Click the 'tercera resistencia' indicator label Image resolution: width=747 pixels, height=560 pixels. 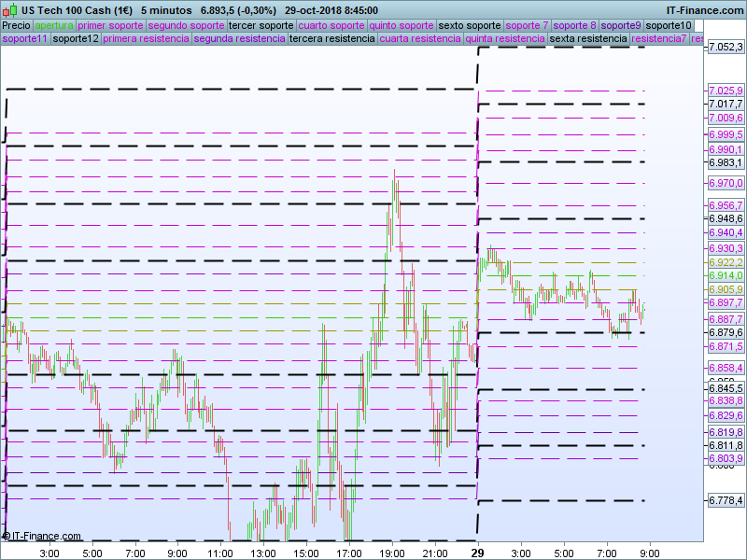(x=331, y=39)
